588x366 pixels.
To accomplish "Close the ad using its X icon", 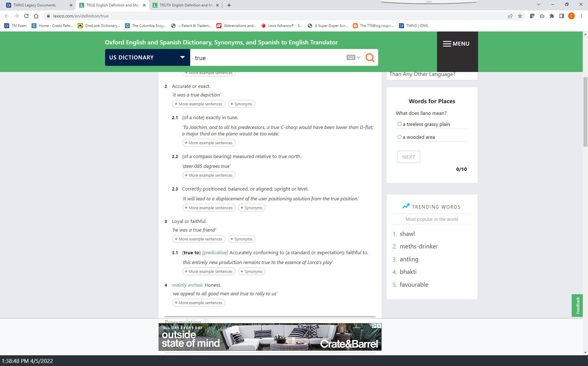I will pos(379,326).
